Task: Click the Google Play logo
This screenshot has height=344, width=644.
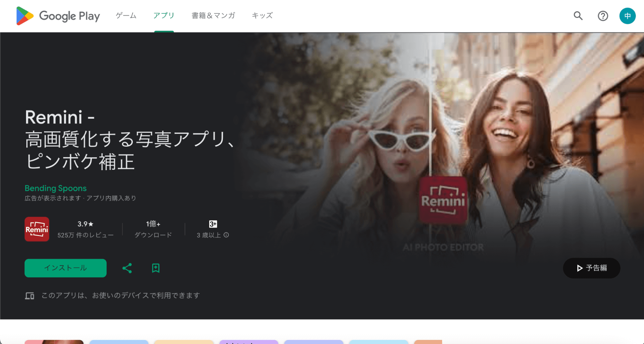Action: (58, 16)
